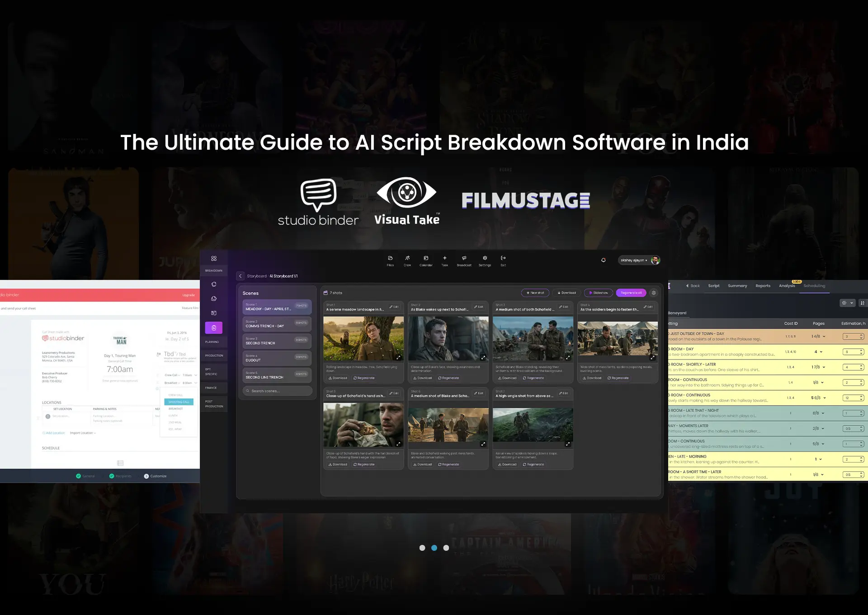Select the Recipients step in StudioBinder footer
Screen dimensions: 868x615
click(x=120, y=476)
